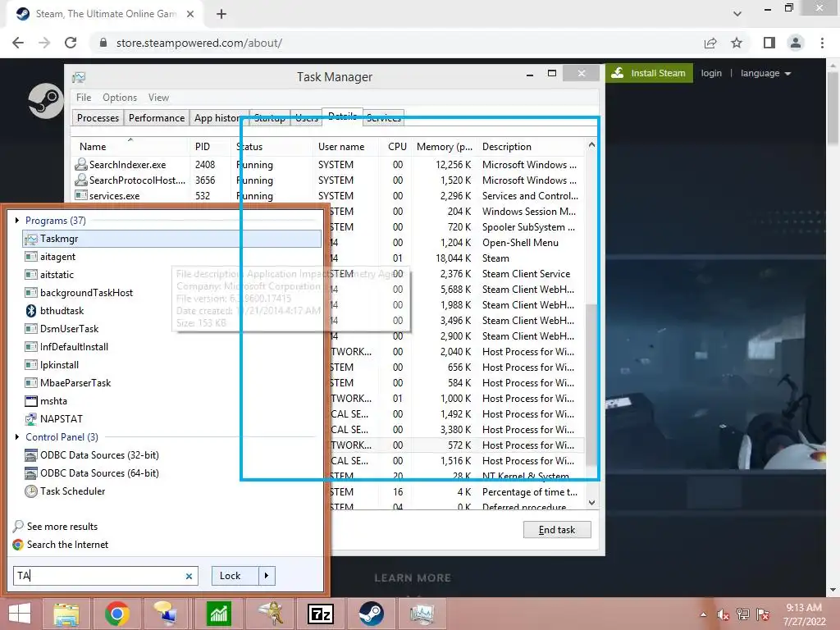Image resolution: width=840 pixels, height=630 pixels.
Task: Bookmark this page with star icon
Action: [x=737, y=43]
